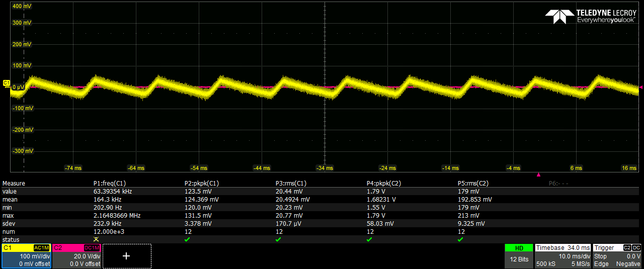Click the P4 value 1.79 V

pyautogui.click(x=376, y=192)
